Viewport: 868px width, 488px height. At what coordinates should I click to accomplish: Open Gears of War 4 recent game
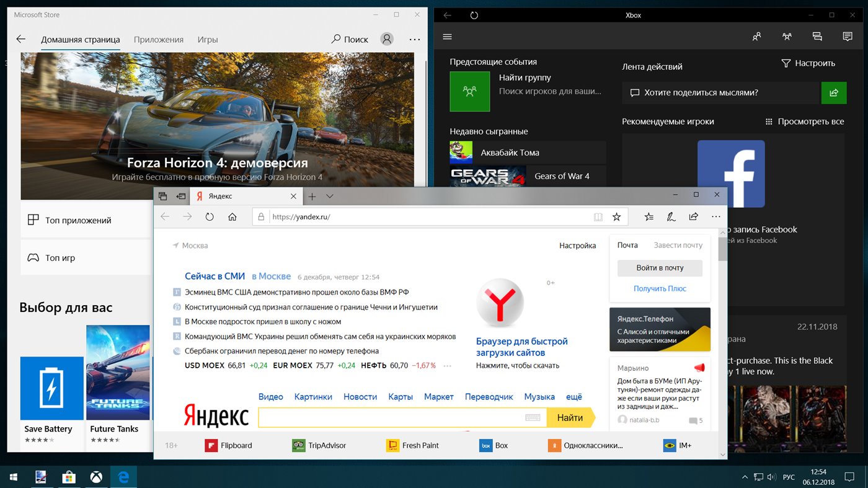(528, 176)
